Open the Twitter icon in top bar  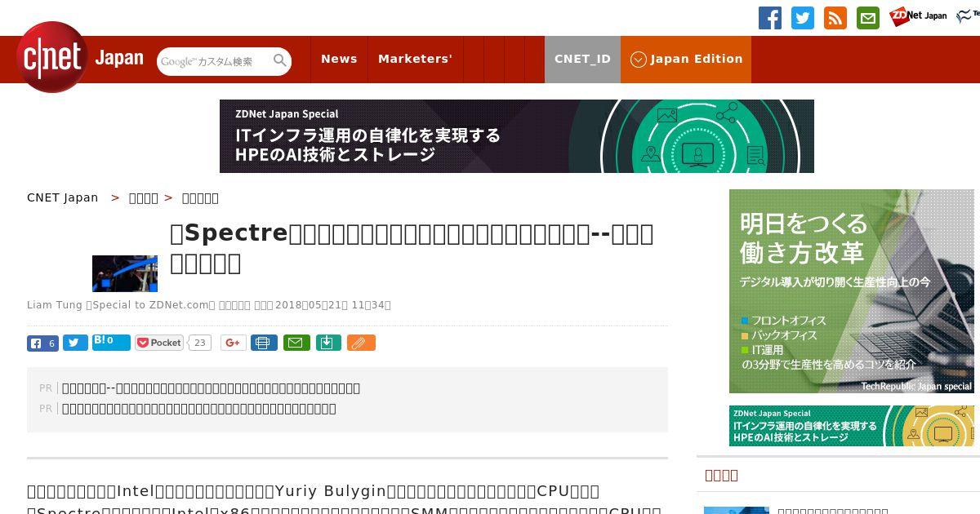click(x=803, y=18)
